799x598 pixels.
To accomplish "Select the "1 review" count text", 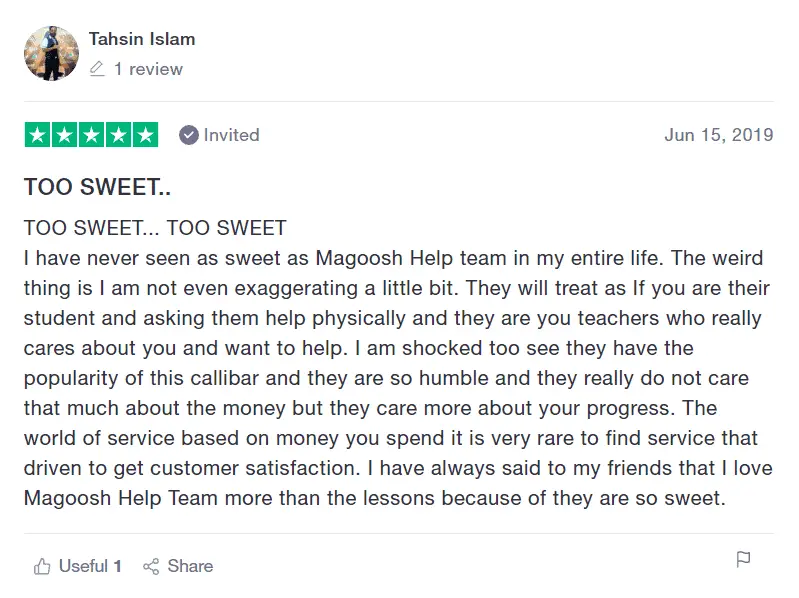I will 148,69.
